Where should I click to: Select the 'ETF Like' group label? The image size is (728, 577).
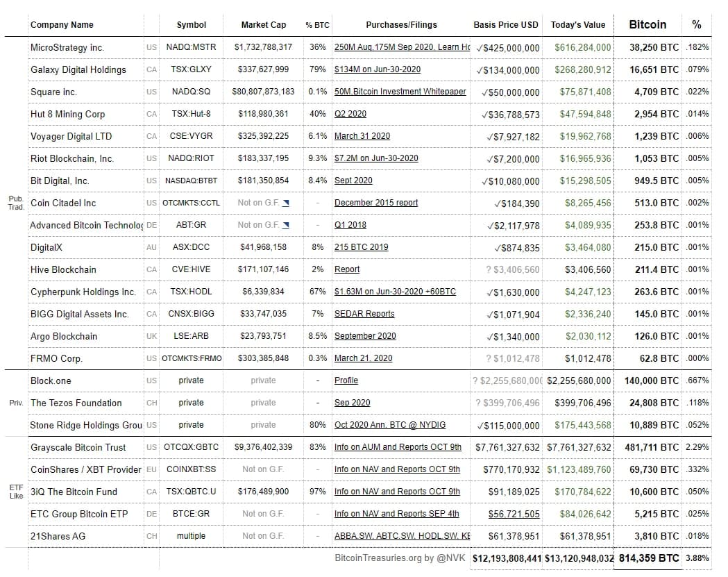[x=16, y=492]
